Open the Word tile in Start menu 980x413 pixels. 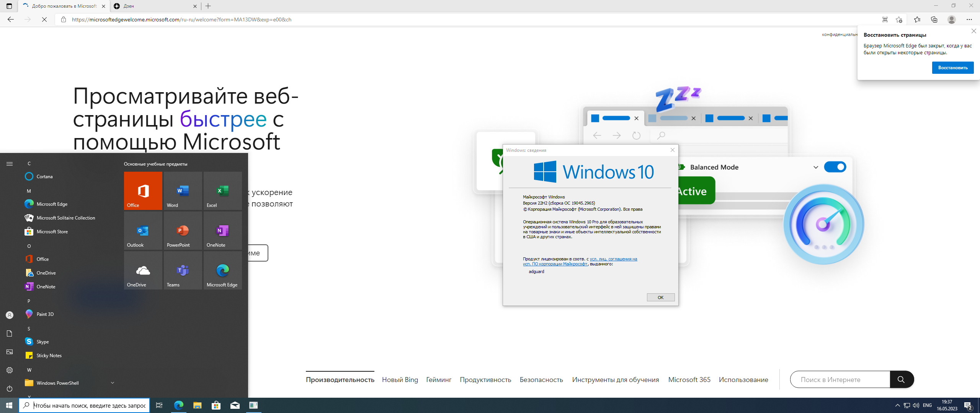point(183,190)
